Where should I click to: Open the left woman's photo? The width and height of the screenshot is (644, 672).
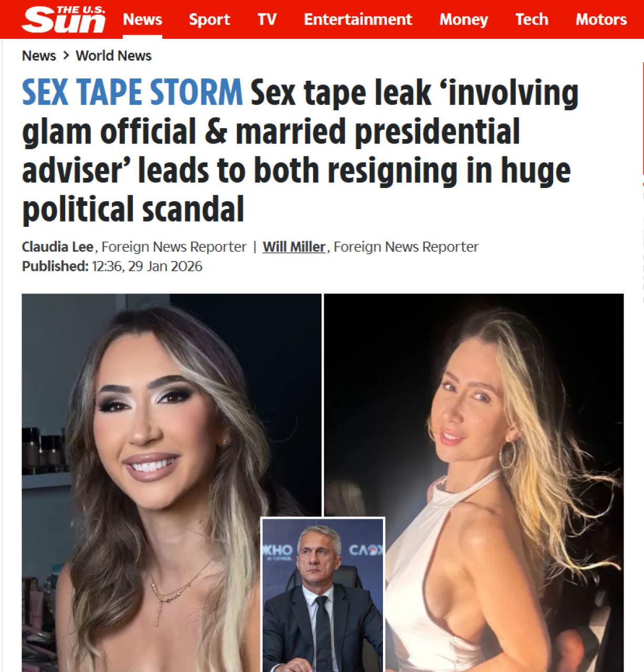click(x=158, y=472)
